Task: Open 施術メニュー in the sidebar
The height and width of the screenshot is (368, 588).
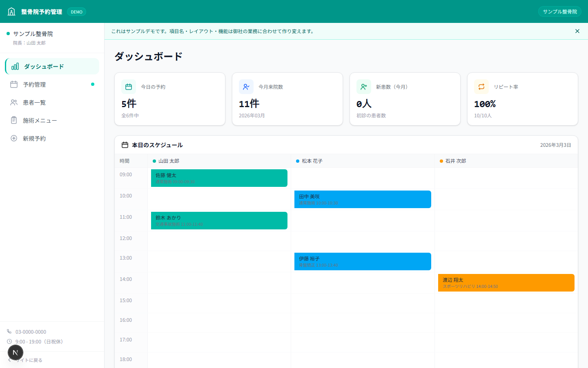Action: pos(52,120)
